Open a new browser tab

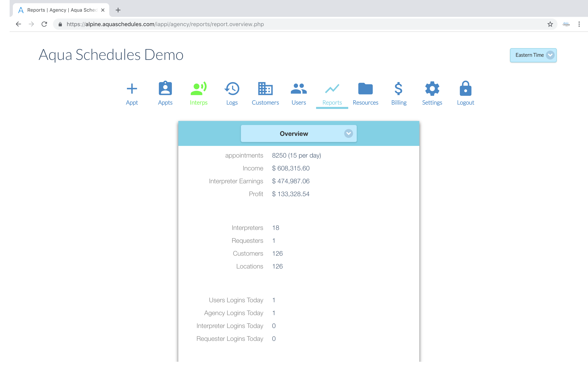pyautogui.click(x=118, y=10)
